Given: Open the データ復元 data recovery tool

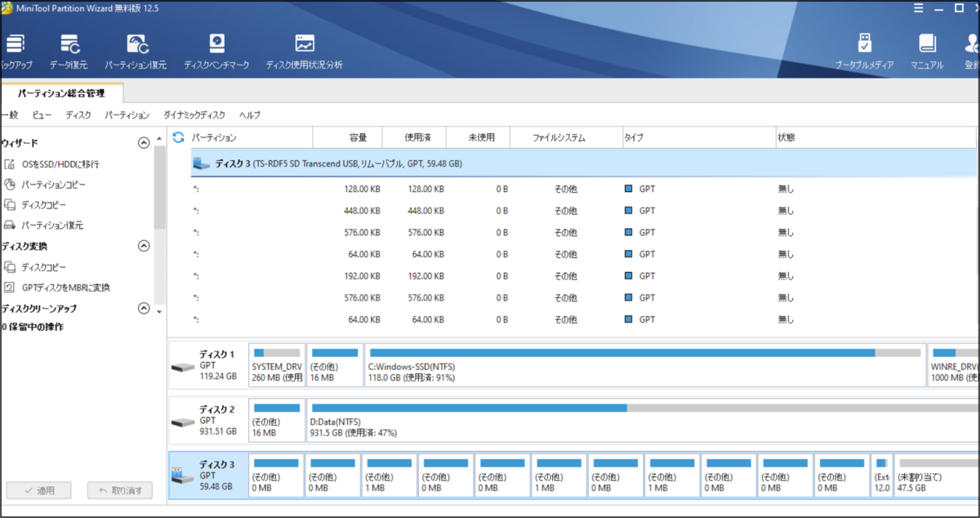Looking at the screenshot, I should 70,51.
